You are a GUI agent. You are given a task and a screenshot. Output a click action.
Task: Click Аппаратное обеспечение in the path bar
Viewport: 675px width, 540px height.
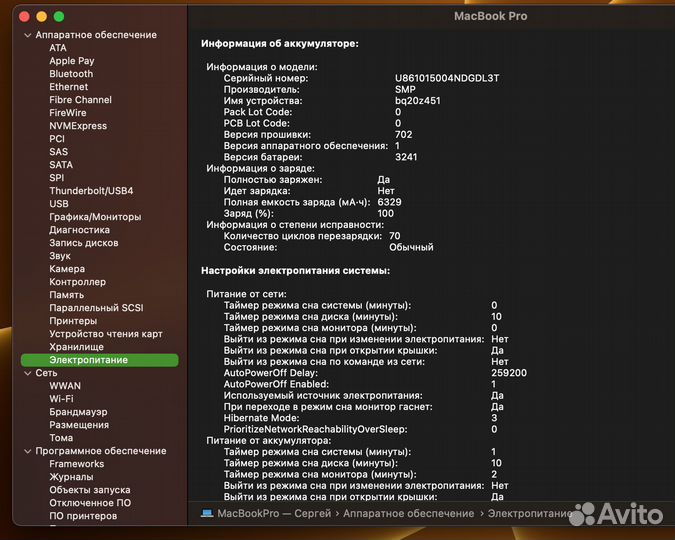(x=408, y=513)
